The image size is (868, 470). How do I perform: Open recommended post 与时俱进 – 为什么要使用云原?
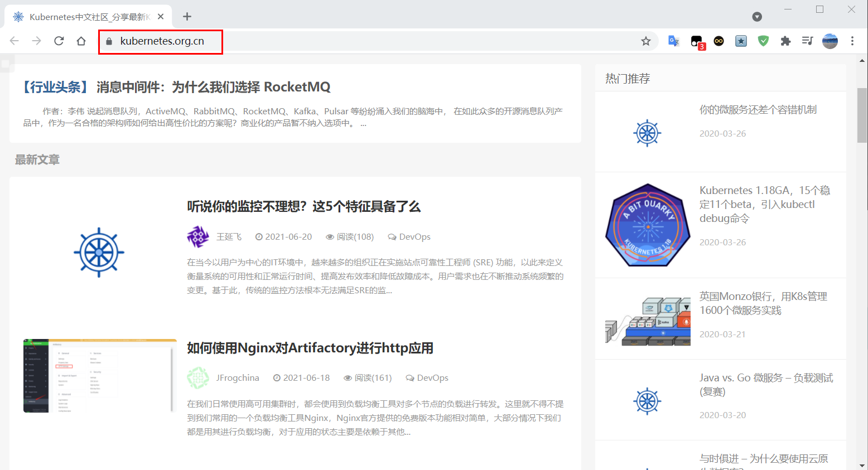click(764, 462)
